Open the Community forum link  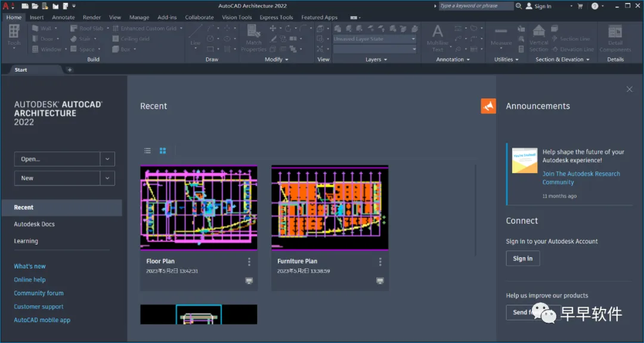click(x=39, y=293)
